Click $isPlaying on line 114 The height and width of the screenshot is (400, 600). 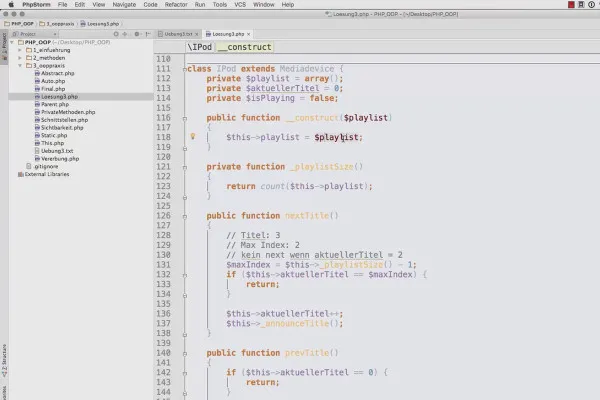pyautogui.click(x=270, y=98)
